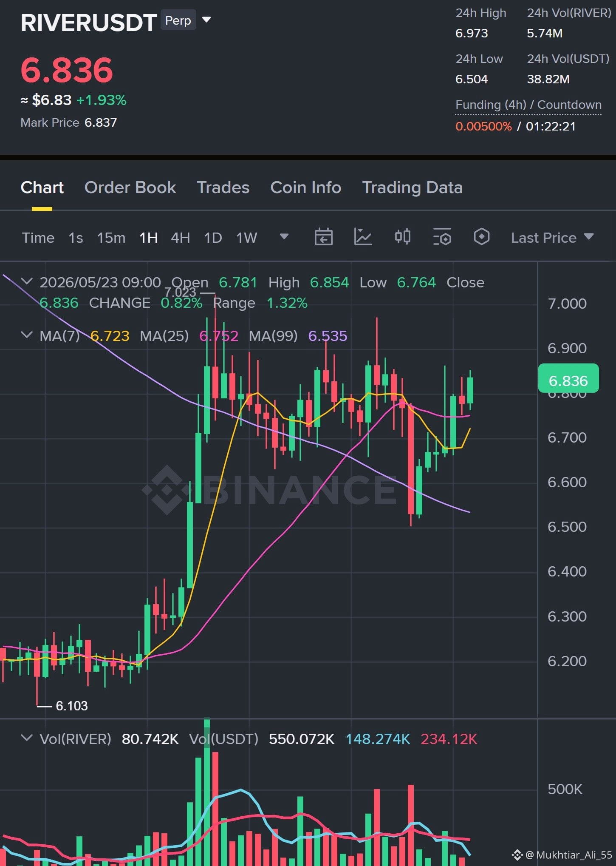Open the chart indicators icon
Viewport: 616px width, 866px height.
pos(363,237)
